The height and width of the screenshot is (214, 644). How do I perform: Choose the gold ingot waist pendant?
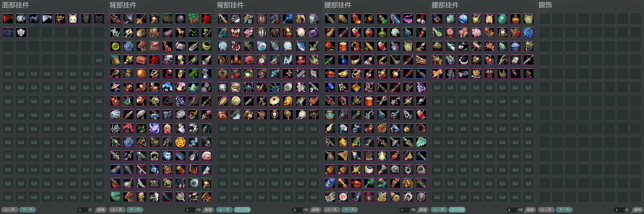coord(343,74)
